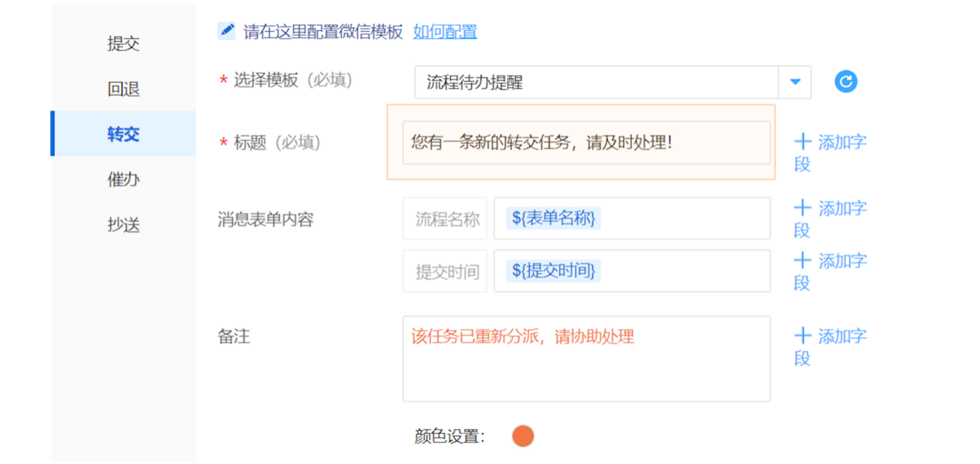Open the 流程待办提醒 template combo box
980x464 pixels.
pyautogui.click(x=596, y=82)
